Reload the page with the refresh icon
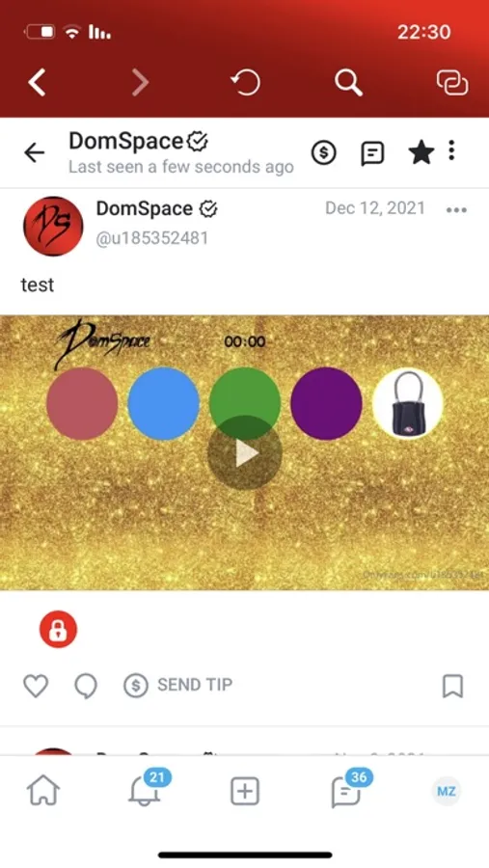The height and width of the screenshot is (868, 489). point(245,83)
